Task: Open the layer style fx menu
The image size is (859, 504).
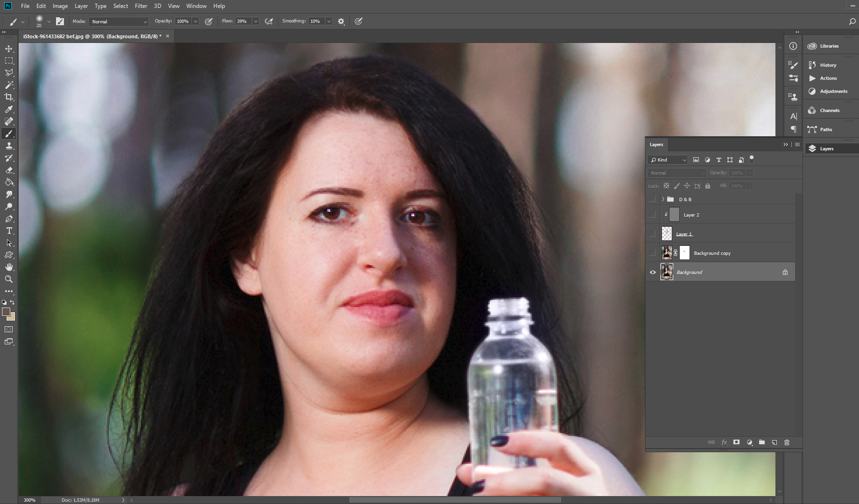Action: [724, 442]
